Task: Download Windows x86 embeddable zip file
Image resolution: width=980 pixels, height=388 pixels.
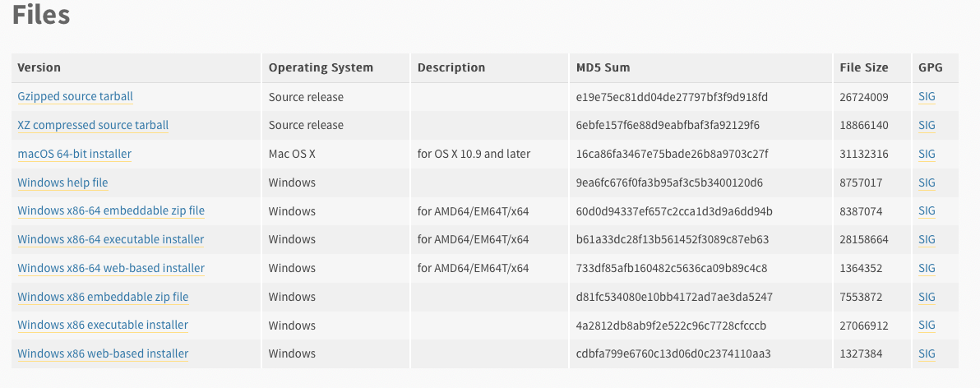Action: click(x=103, y=297)
